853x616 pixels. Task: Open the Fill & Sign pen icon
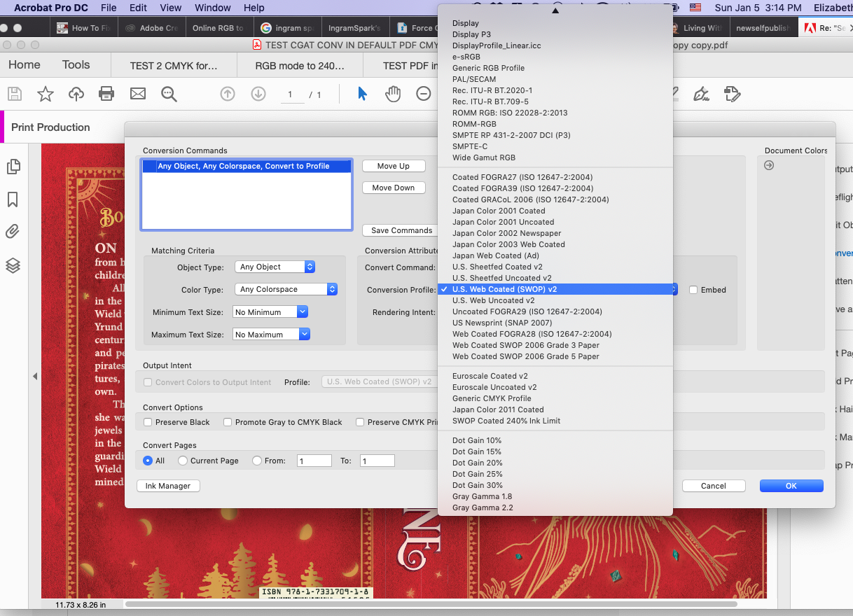click(x=701, y=93)
